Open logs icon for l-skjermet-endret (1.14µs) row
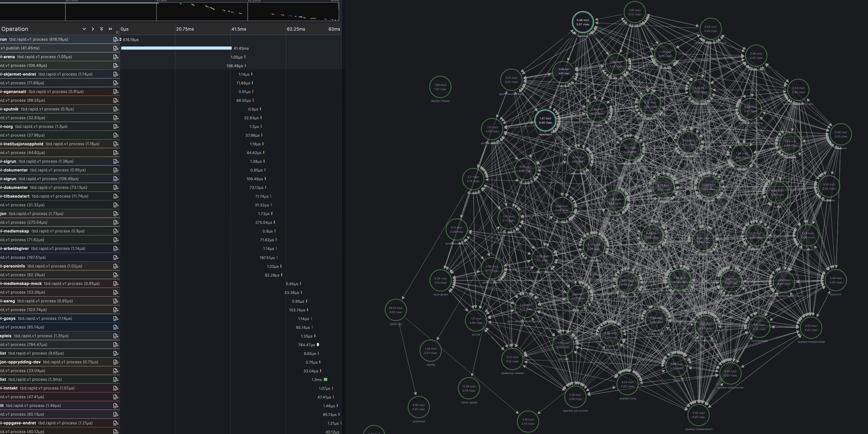Image resolution: width=868 pixels, height=434 pixels. 116,74
